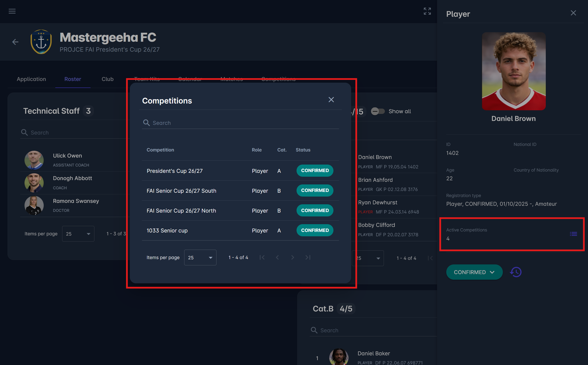The width and height of the screenshot is (588, 365).
Task: Click the fullscreen expand icon
Action: click(x=427, y=11)
